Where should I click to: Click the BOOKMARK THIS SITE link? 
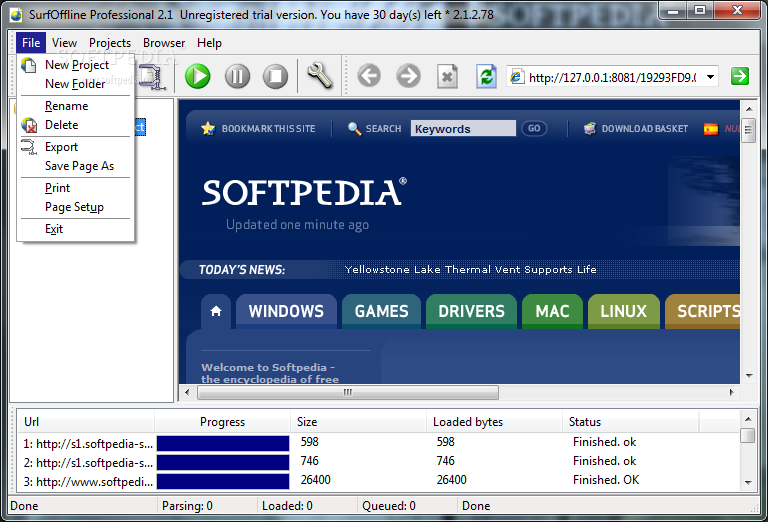pyautogui.click(x=268, y=129)
